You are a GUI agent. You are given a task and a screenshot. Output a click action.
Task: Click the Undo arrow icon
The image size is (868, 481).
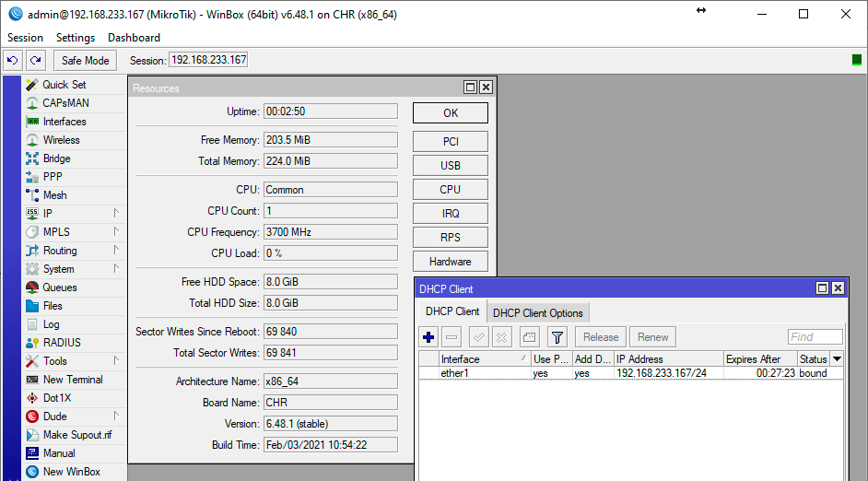click(x=13, y=60)
